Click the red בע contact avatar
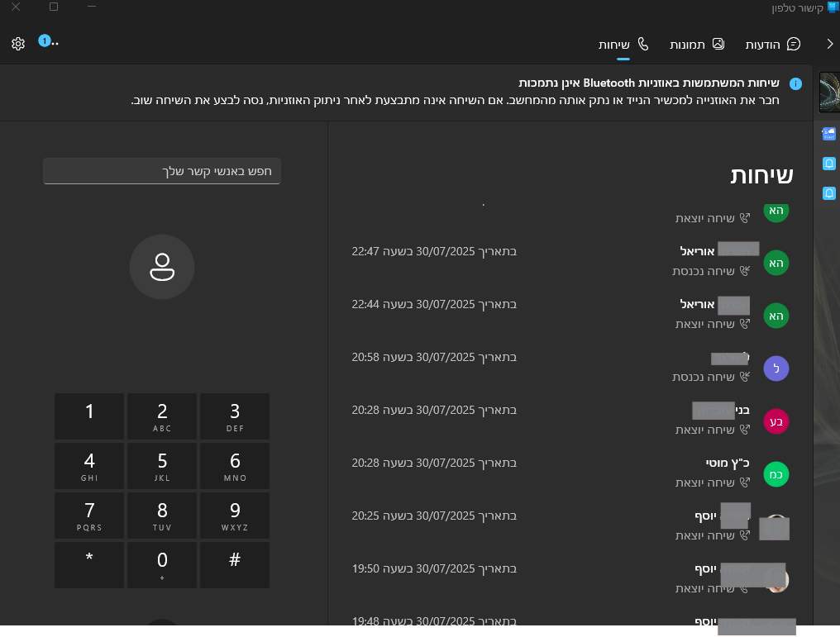Viewport: 840px width, 637px height. coord(776,421)
